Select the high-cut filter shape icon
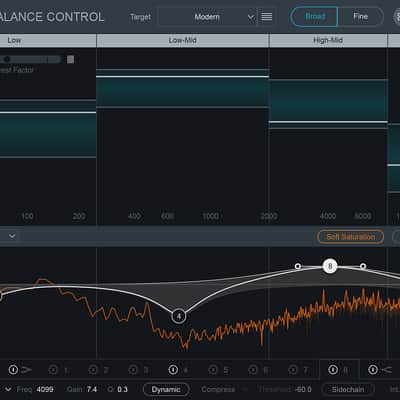This screenshot has width=400, height=400. click(x=387, y=370)
